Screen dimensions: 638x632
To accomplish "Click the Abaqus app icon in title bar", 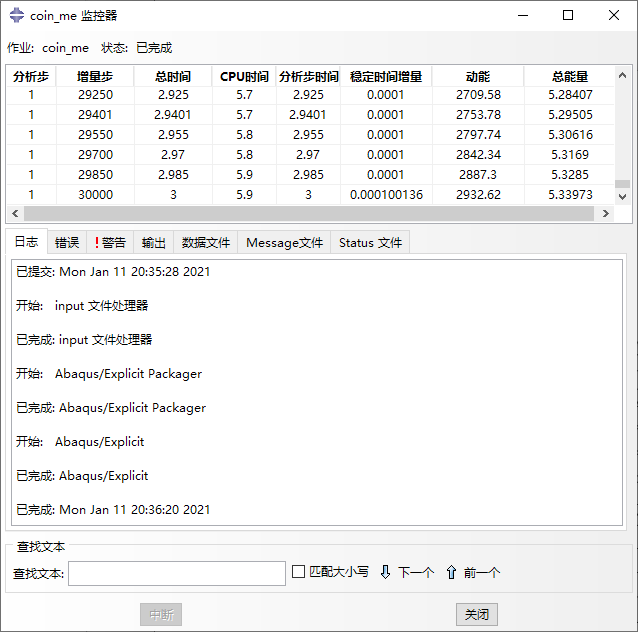I will pos(17,15).
